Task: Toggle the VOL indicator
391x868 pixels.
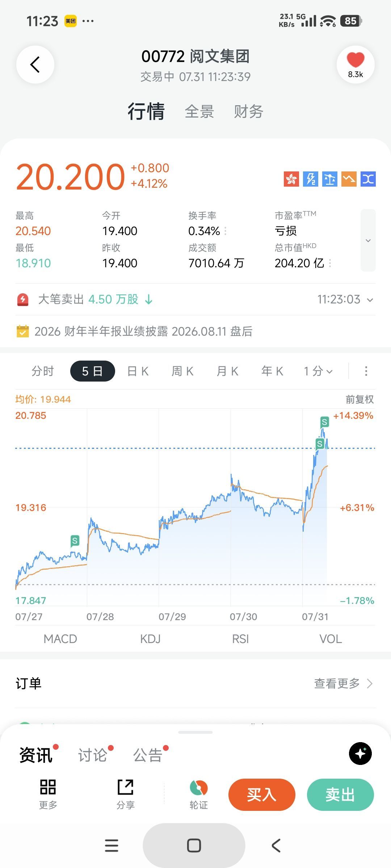Action: (x=331, y=639)
